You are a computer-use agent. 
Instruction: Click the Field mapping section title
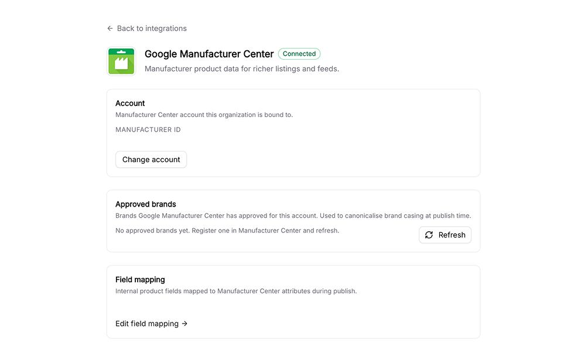[x=140, y=280]
